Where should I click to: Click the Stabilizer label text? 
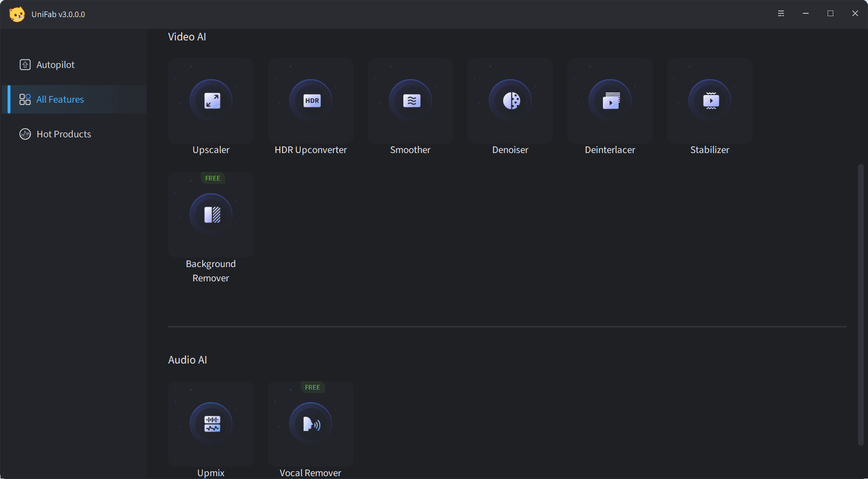tap(710, 150)
